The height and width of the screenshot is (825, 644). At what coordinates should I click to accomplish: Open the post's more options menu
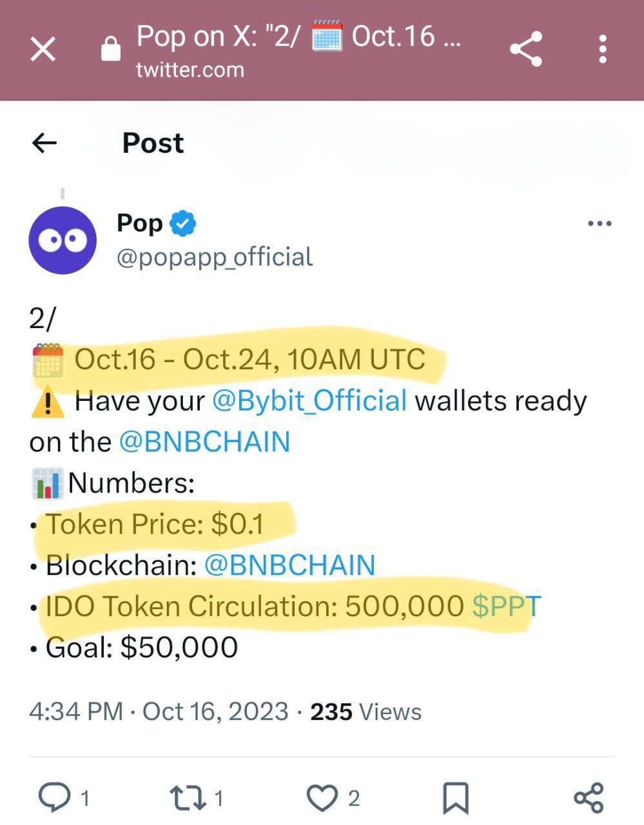coord(600,224)
